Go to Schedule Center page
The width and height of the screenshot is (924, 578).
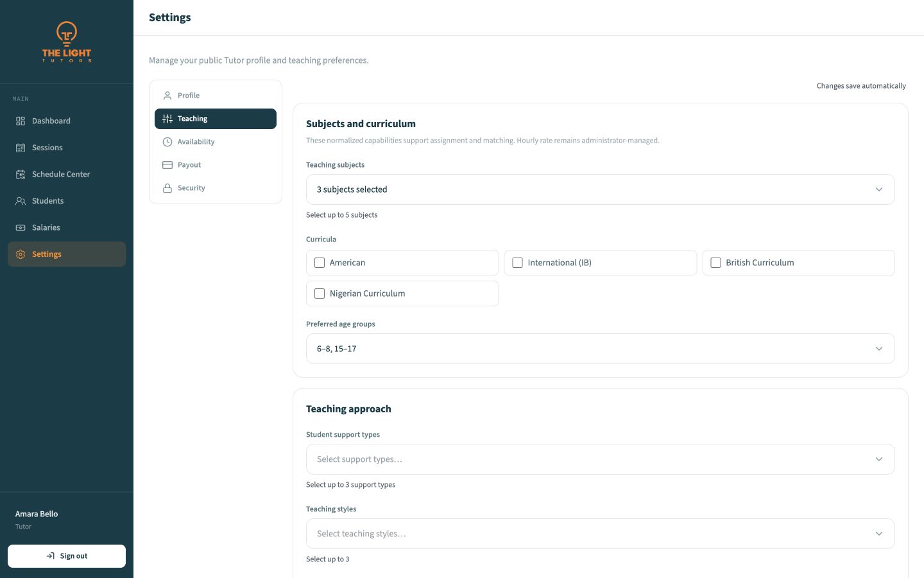(x=67, y=174)
